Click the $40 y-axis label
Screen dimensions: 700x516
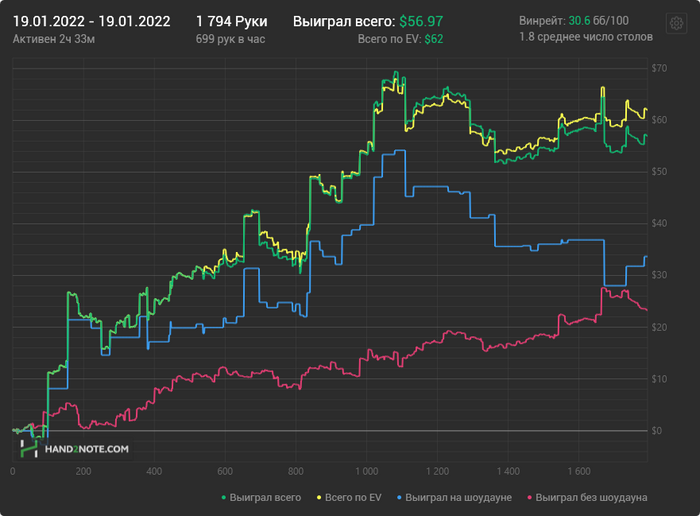(659, 224)
